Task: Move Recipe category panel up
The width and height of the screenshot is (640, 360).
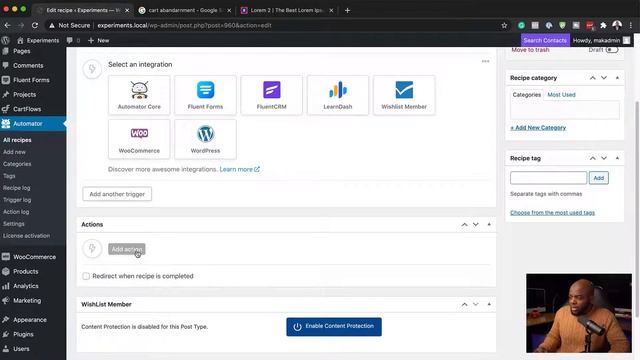Action: click(593, 78)
